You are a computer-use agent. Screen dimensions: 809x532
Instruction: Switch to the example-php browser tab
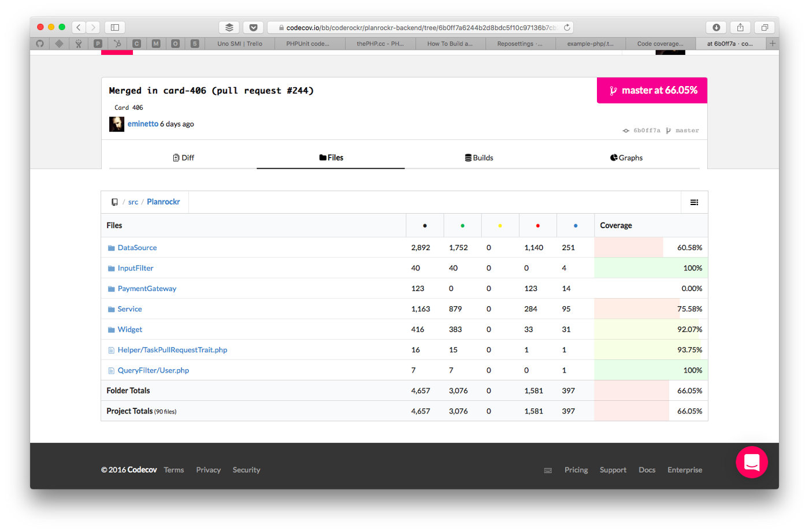point(591,43)
